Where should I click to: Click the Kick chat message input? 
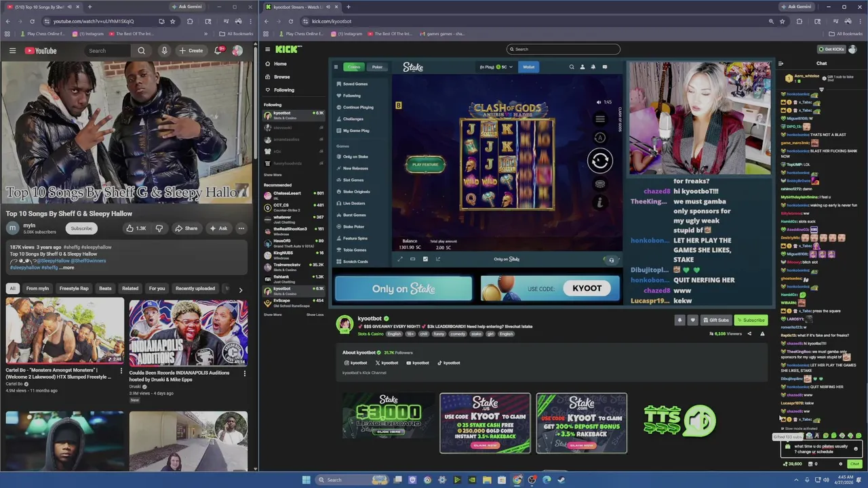pyautogui.click(x=821, y=448)
